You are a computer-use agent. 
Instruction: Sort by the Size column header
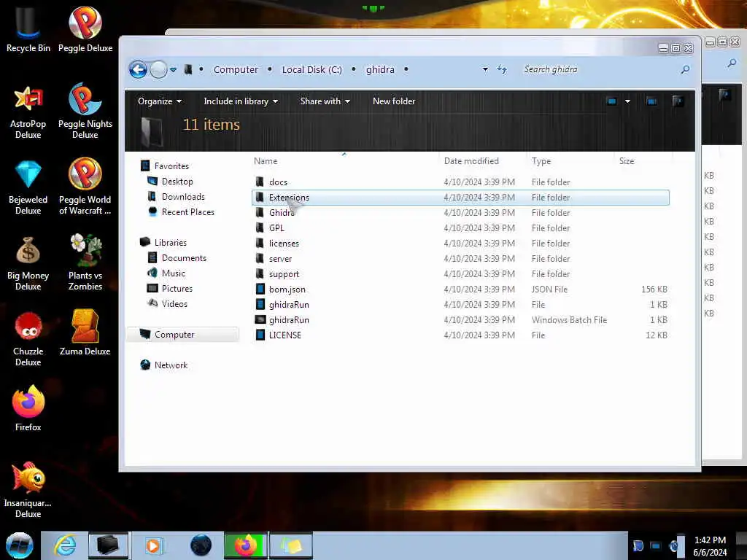point(627,161)
